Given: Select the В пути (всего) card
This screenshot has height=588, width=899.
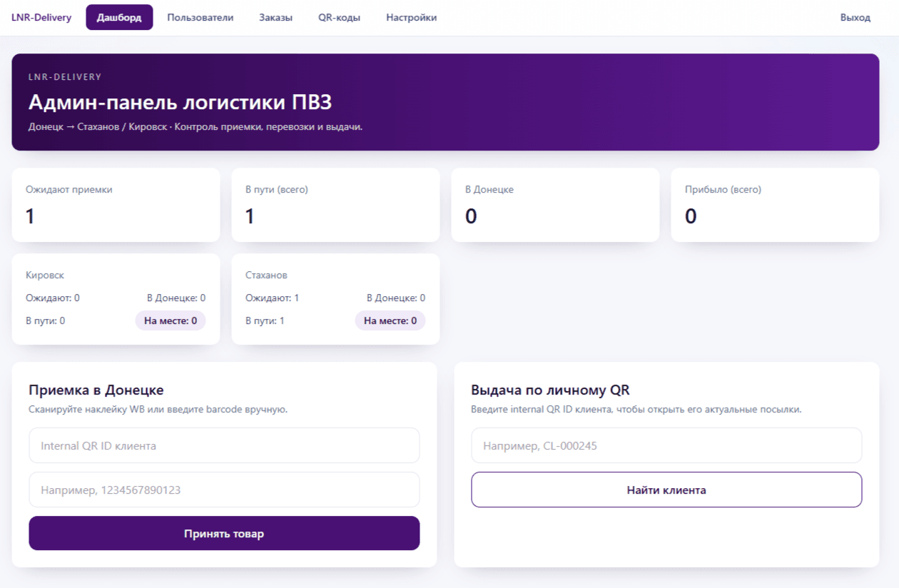Looking at the screenshot, I should click(335, 204).
